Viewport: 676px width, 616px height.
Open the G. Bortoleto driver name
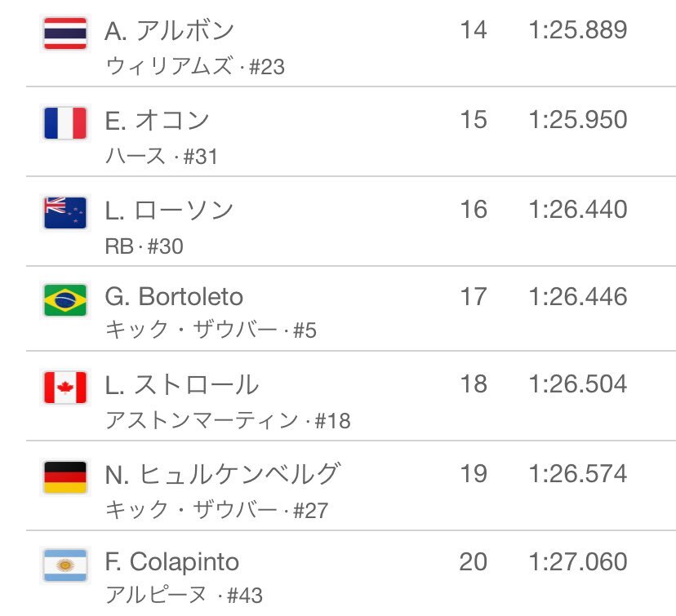(x=174, y=297)
